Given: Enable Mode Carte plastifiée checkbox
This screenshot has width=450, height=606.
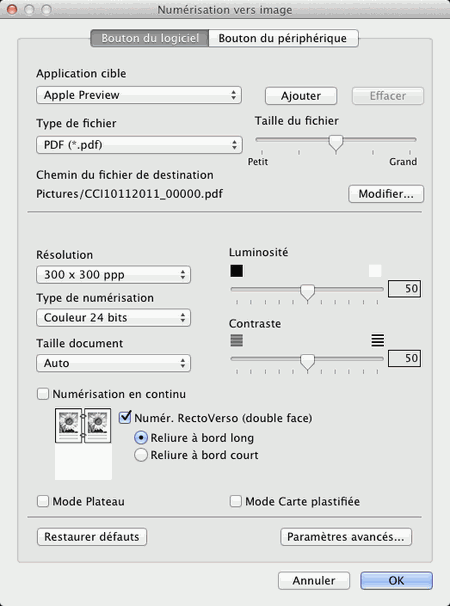Looking at the screenshot, I should click(x=236, y=501).
